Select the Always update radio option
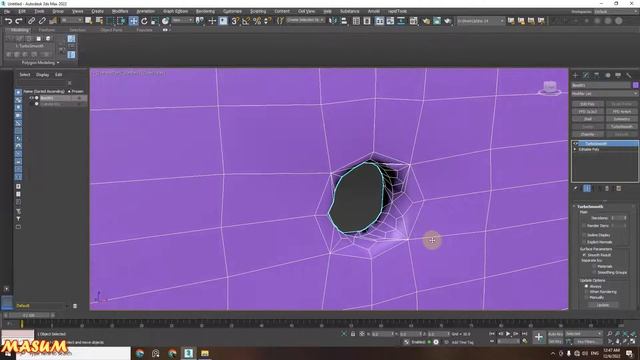 (587, 286)
